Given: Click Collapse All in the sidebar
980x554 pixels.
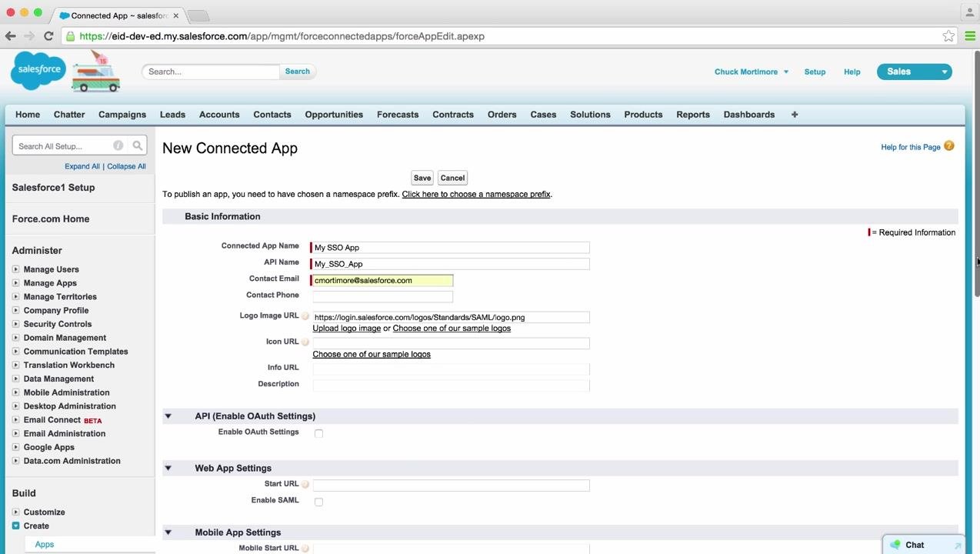Looking at the screenshot, I should tap(126, 166).
